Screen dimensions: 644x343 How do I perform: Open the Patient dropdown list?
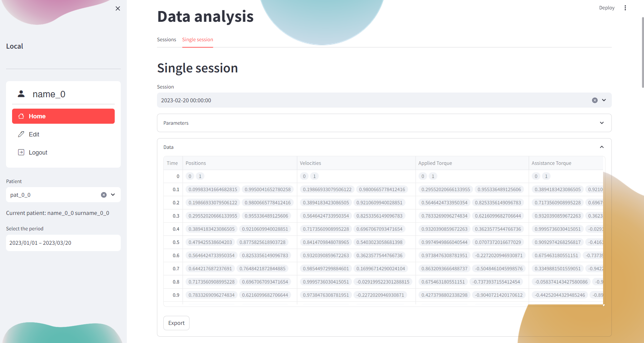click(x=113, y=195)
